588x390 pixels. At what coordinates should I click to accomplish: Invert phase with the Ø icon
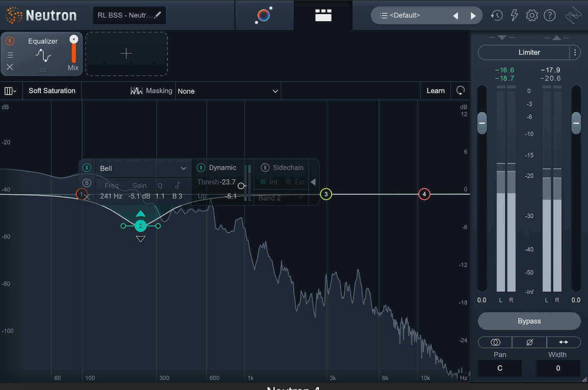pos(529,343)
